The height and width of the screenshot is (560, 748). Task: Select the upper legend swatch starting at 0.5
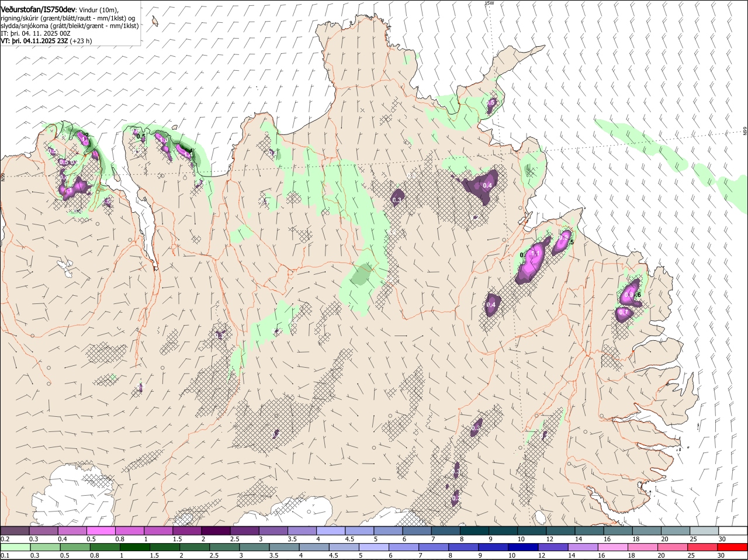(x=101, y=530)
